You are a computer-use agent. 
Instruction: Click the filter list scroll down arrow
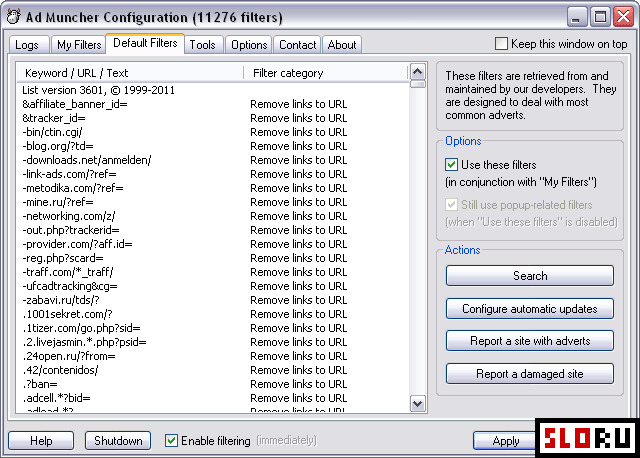(x=418, y=404)
